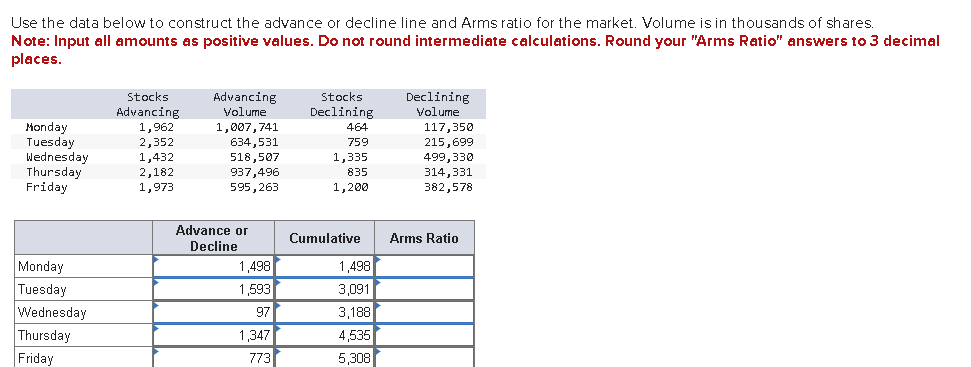Click Friday advancing volume 595,263
971x367 pixels.
pyautogui.click(x=254, y=187)
